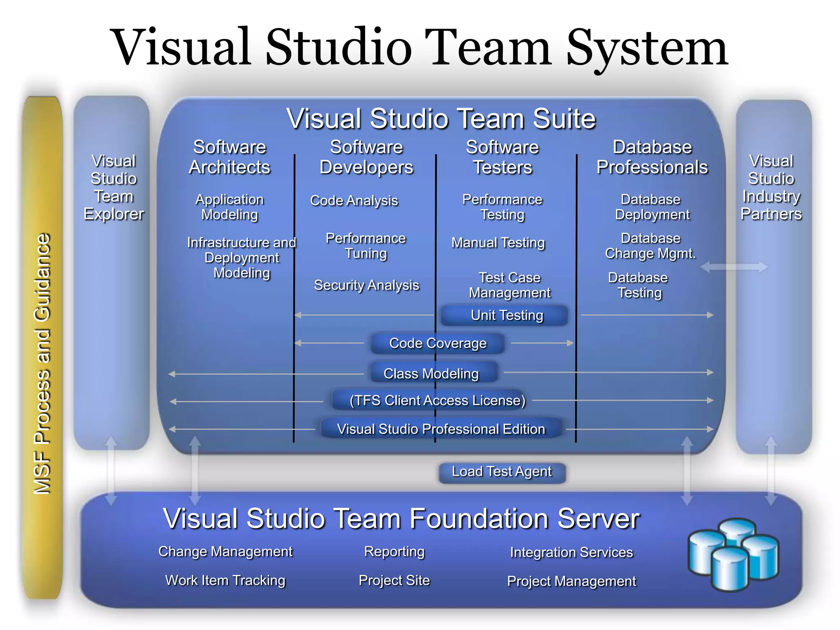Click the Load Test Agent box

(x=502, y=472)
